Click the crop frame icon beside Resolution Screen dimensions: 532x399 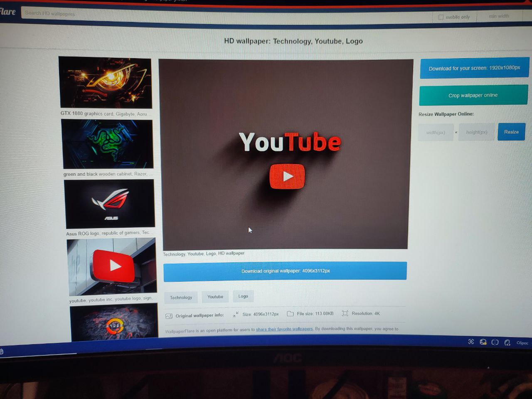pos(345,313)
